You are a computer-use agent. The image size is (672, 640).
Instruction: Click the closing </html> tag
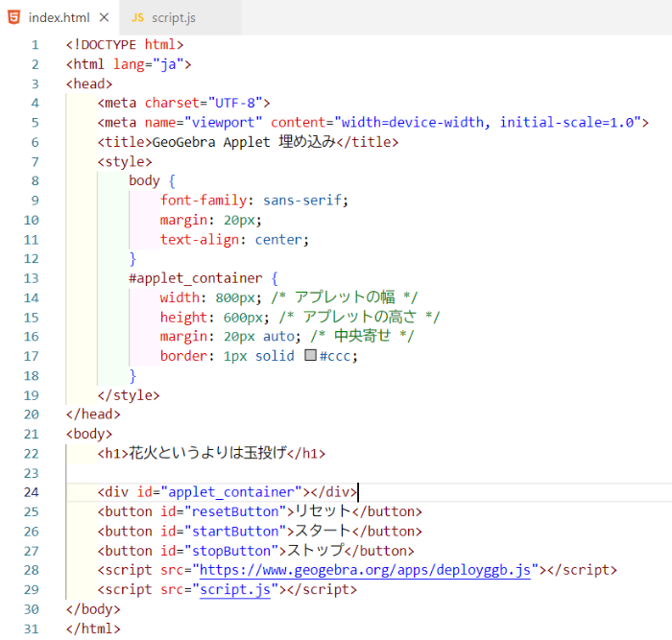93,628
